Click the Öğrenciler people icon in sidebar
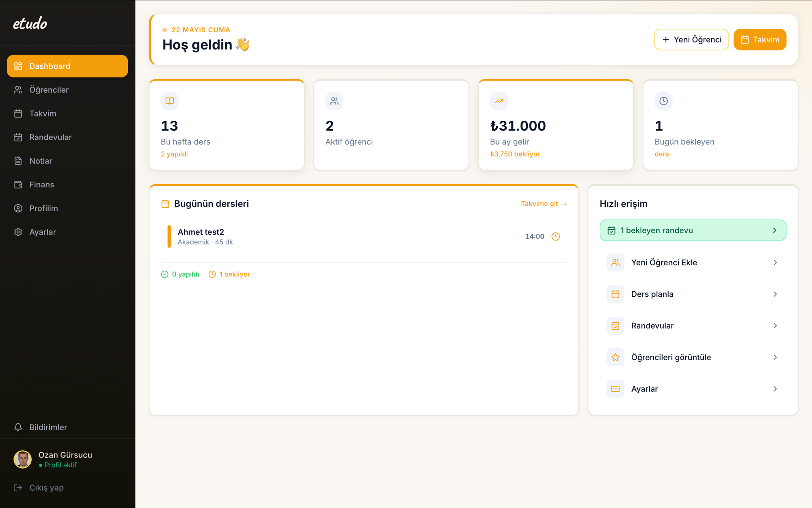The image size is (812, 508). (x=18, y=90)
